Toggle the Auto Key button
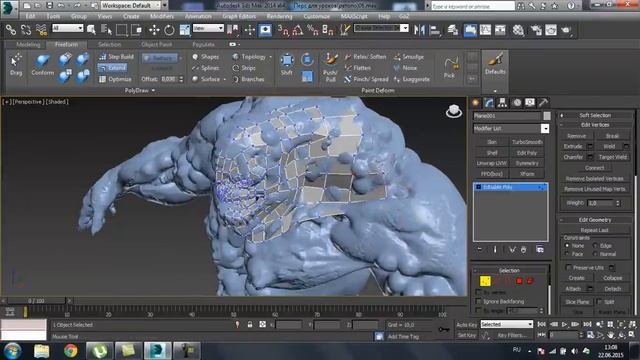The height and width of the screenshot is (360, 640). (467, 325)
